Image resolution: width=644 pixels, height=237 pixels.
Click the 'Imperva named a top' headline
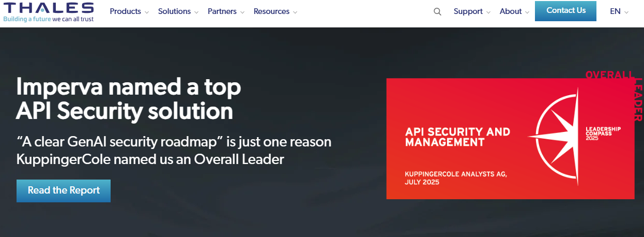[129, 87]
